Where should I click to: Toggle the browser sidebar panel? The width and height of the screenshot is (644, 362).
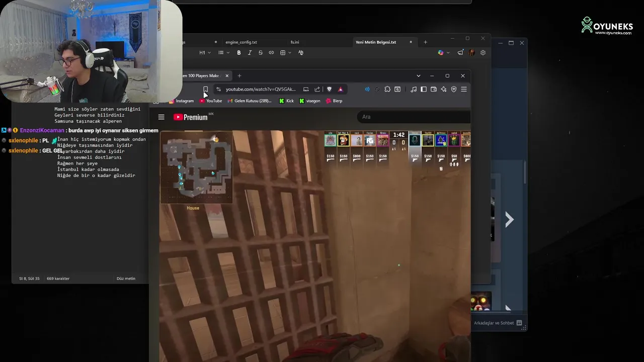[x=424, y=89]
